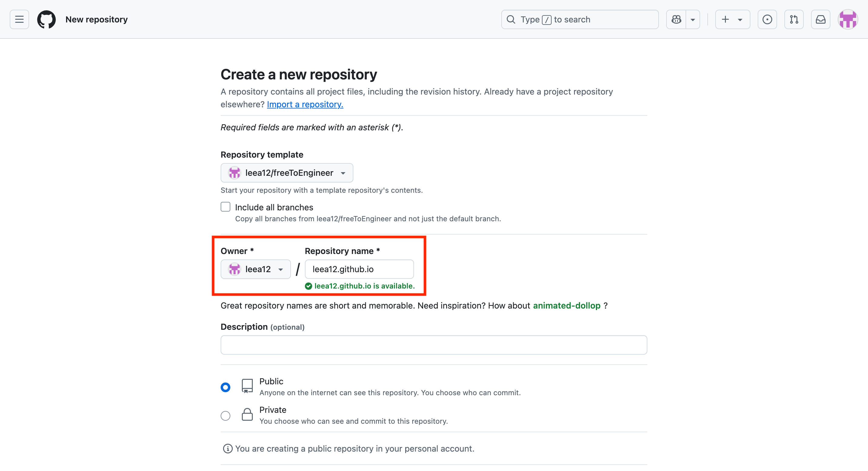Screen dimensions: 868x471
Task: Expand the Copilot dropdown arrow
Action: point(693,19)
